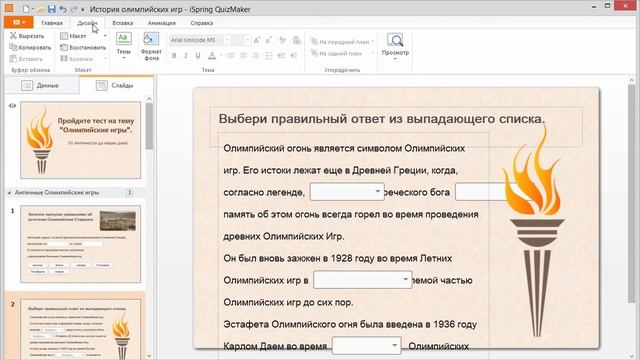Open the dropdown after "Карлом Даем во время"
This screenshot has width=640, height=360.
pyautogui.click(x=367, y=346)
